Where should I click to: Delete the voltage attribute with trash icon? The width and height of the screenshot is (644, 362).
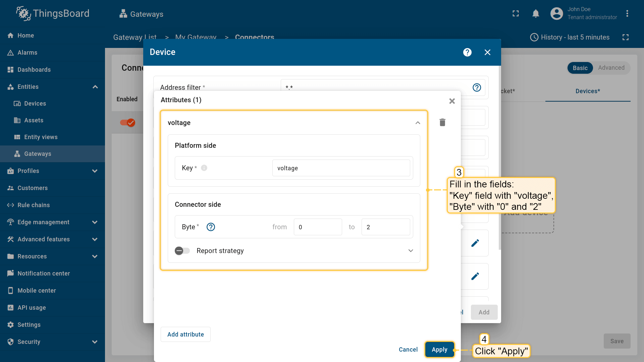point(442,122)
